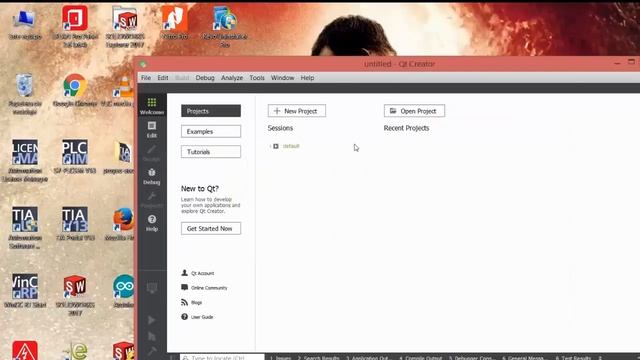Click the kit selector monitor icon
The height and width of the screenshot is (360, 640).
pos(152,288)
